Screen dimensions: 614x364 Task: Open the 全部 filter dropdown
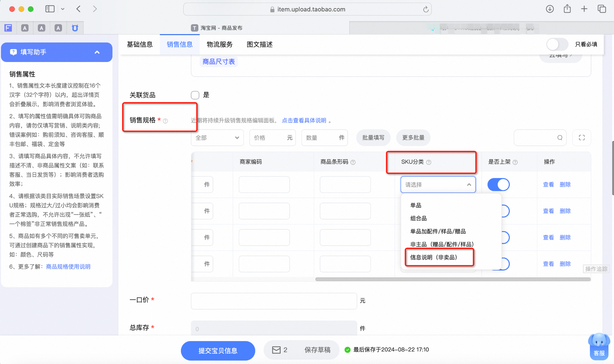217,138
